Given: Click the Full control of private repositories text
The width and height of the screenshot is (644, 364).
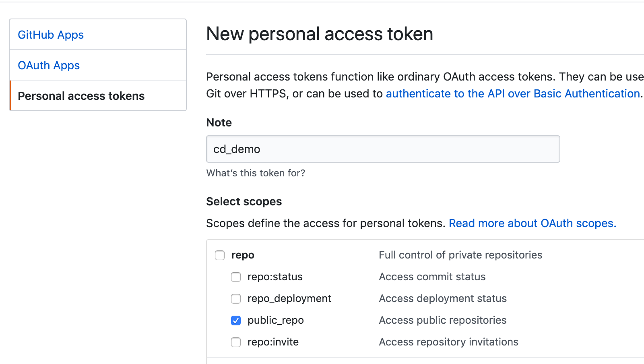Looking at the screenshot, I should [x=460, y=255].
